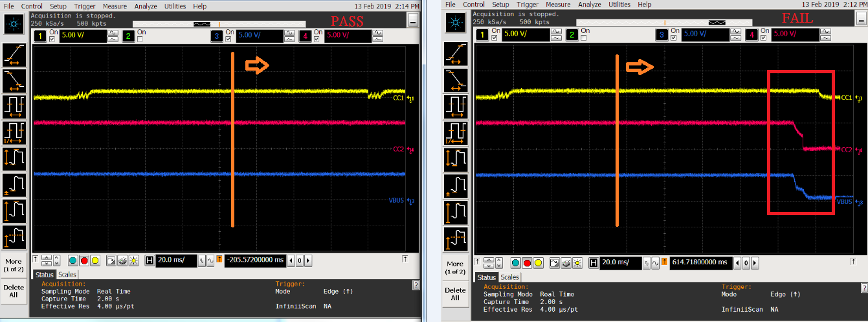Open Trigger menu in PASS window

click(85, 6)
